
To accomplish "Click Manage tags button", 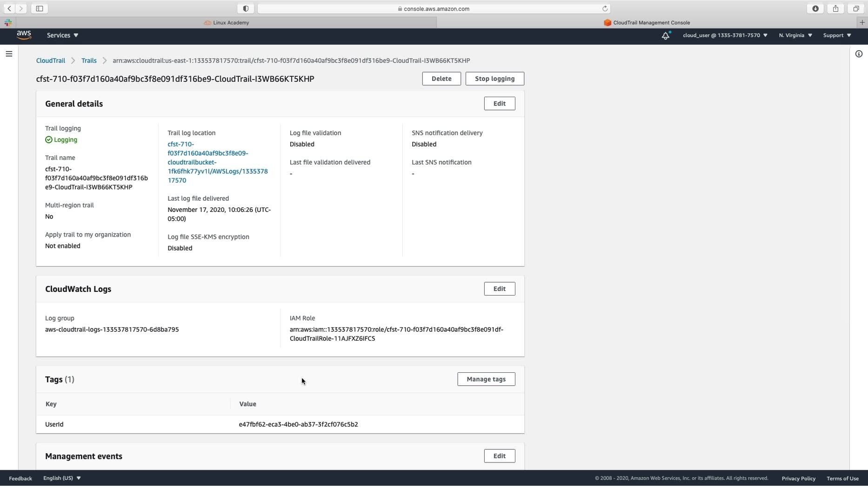I will point(486,379).
